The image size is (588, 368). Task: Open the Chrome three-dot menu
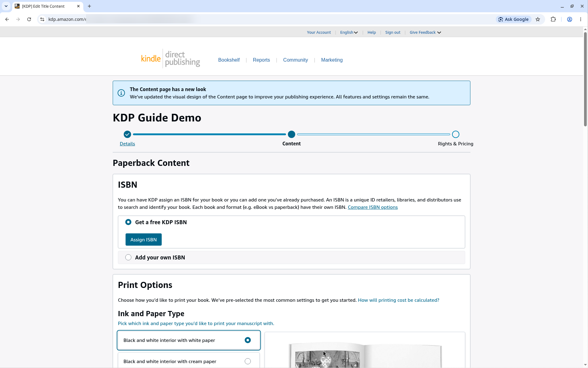click(x=581, y=19)
